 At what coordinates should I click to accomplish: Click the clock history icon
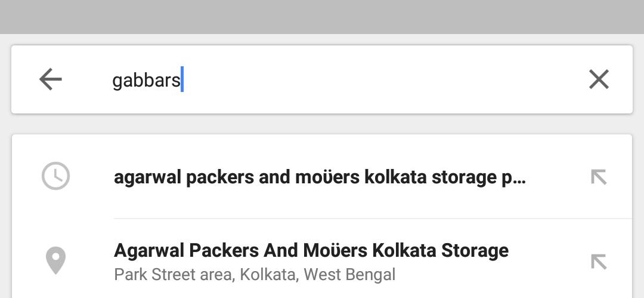[56, 176]
